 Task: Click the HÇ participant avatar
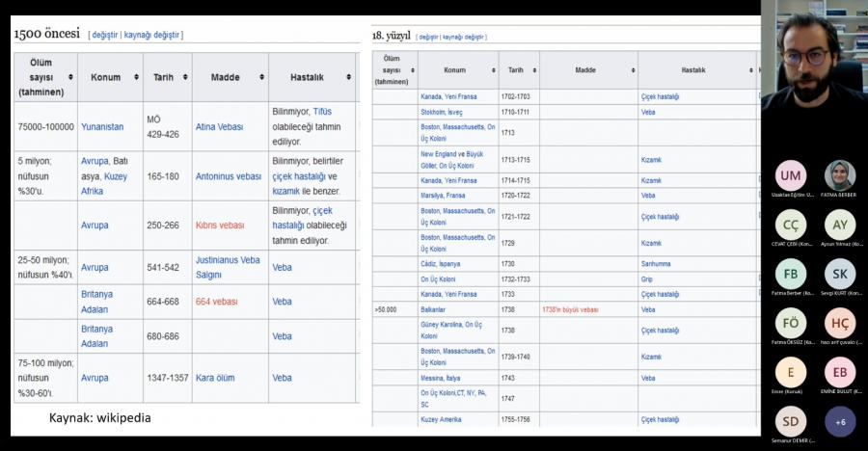click(840, 323)
